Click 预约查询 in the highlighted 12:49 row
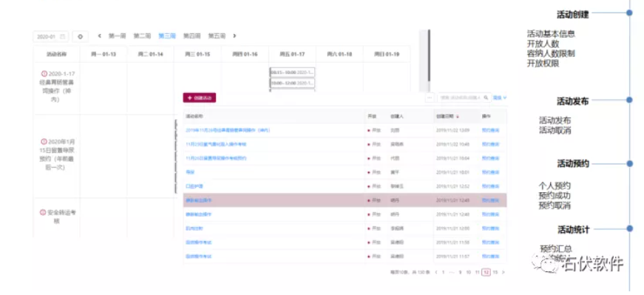The width and height of the screenshot is (644, 295). [x=490, y=200]
